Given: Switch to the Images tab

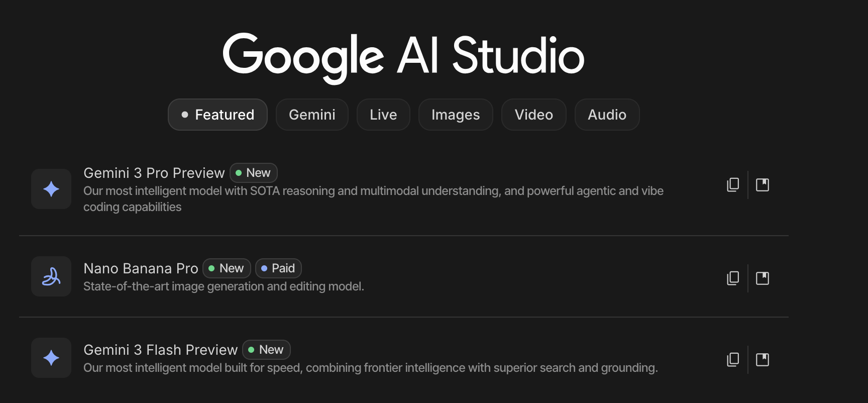Looking at the screenshot, I should 456,115.
